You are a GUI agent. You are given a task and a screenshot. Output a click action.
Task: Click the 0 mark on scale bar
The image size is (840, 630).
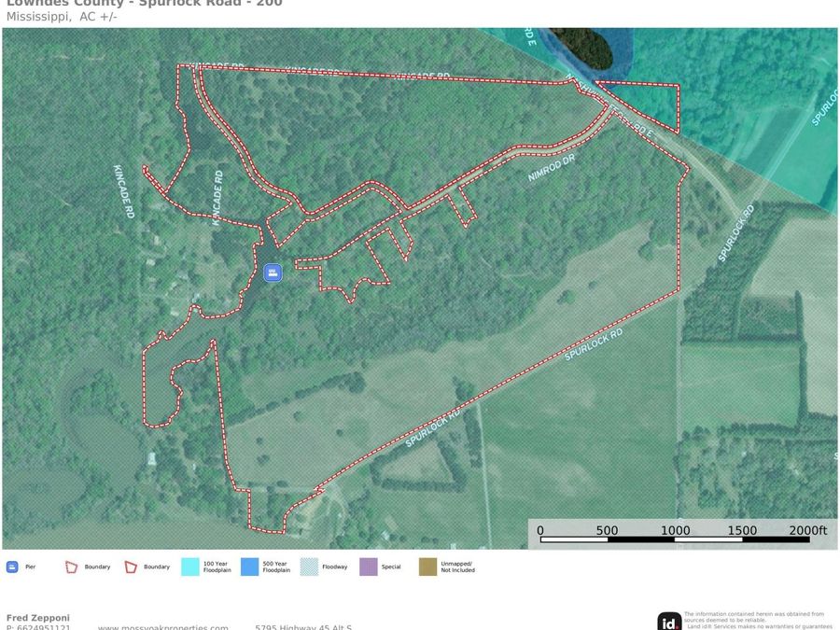[540, 530]
